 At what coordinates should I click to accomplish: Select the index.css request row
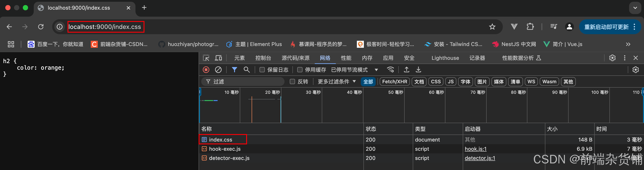click(x=421, y=140)
